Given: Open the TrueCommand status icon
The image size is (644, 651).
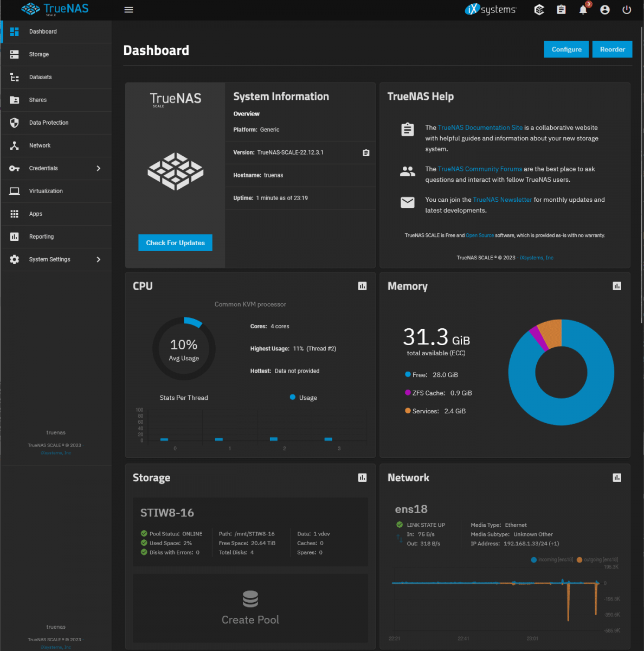Looking at the screenshot, I should [x=539, y=10].
